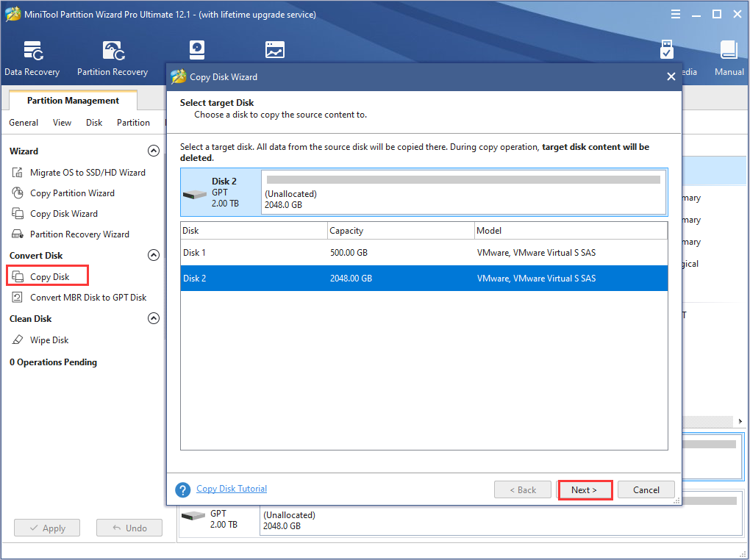Image resolution: width=750 pixels, height=560 pixels.
Task: Click the Unallocated 2048.0 GB bar in wizard
Action: pos(463,191)
